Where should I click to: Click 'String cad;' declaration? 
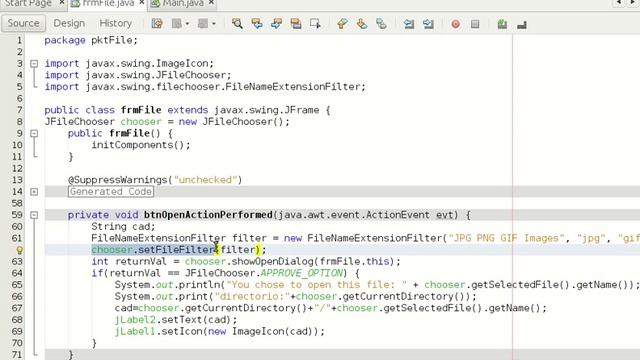click(x=123, y=227)
